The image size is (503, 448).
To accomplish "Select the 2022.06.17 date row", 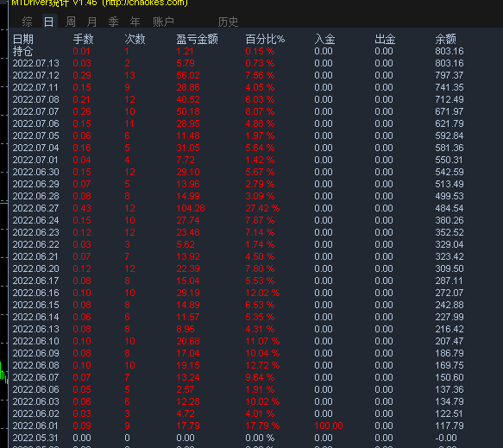I will click(x=36, y=281).
